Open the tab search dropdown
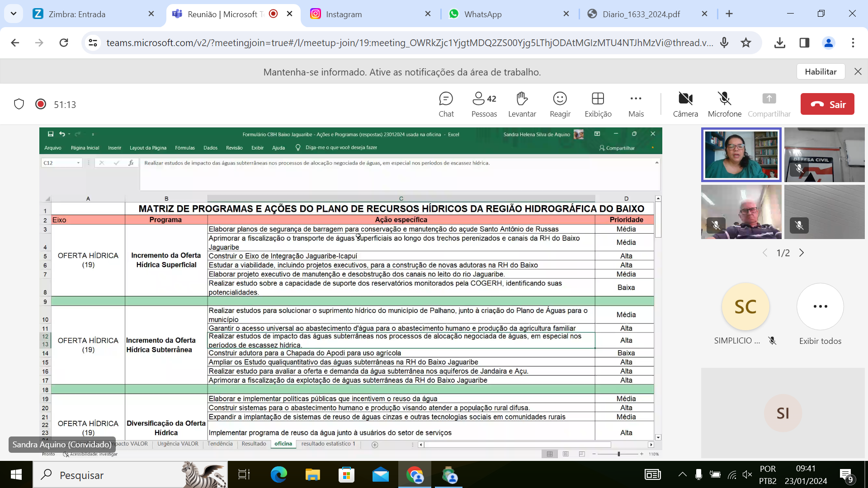Image resolution: width=868 pixels, height=488 pixels. pyautogui.click(x=14, y=14)
